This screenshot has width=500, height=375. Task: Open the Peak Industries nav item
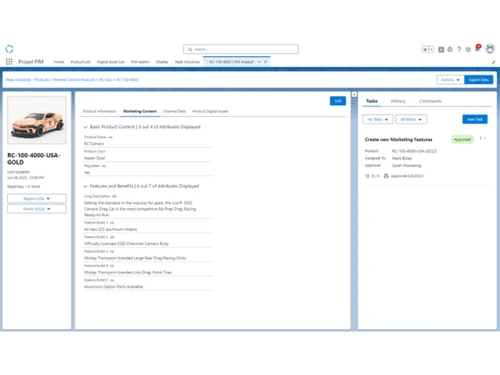[x=187, y=62]
